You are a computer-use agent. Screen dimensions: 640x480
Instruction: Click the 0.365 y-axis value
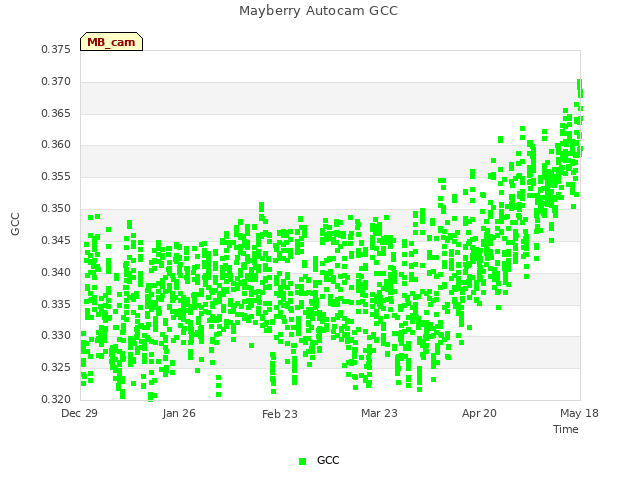56,113
